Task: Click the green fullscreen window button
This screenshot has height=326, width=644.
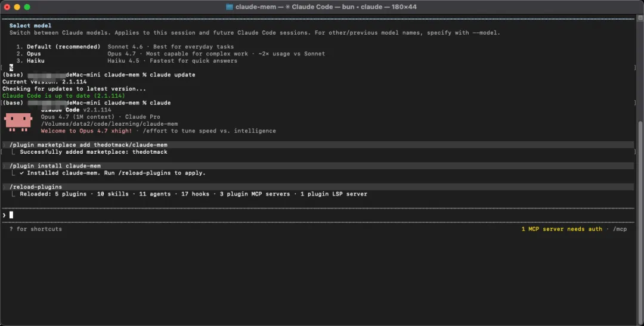Action: [x=27, y=7]
